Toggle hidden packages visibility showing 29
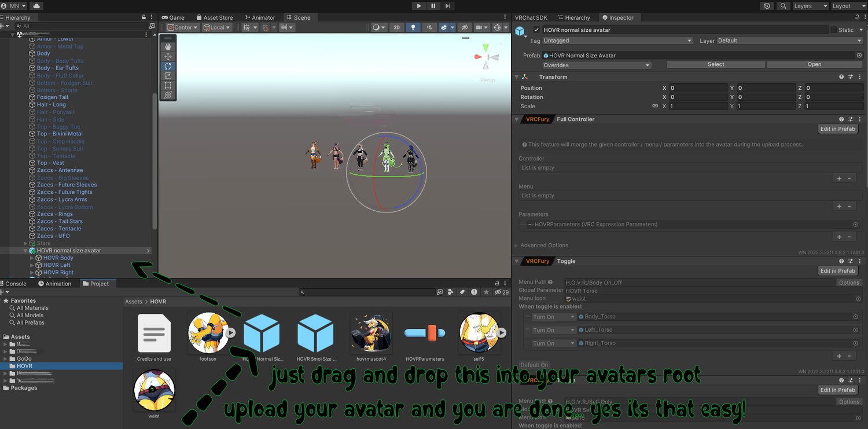 coord(502,292)
